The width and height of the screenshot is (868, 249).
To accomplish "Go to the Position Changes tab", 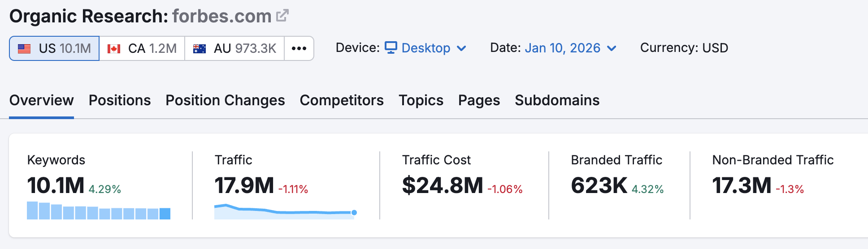I will (x=225, y=100).
